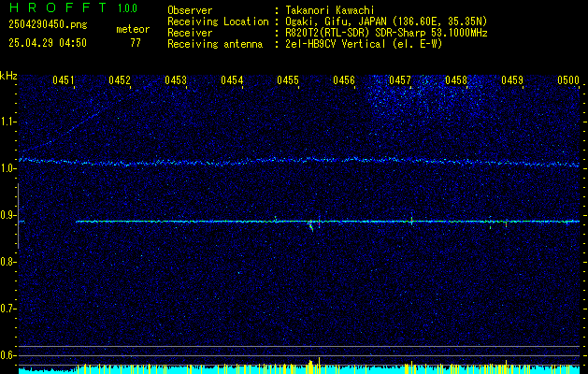
Task: Click the R820T2(RTL-SDR) SDR-Sharp receiver text
Action: 387,33
